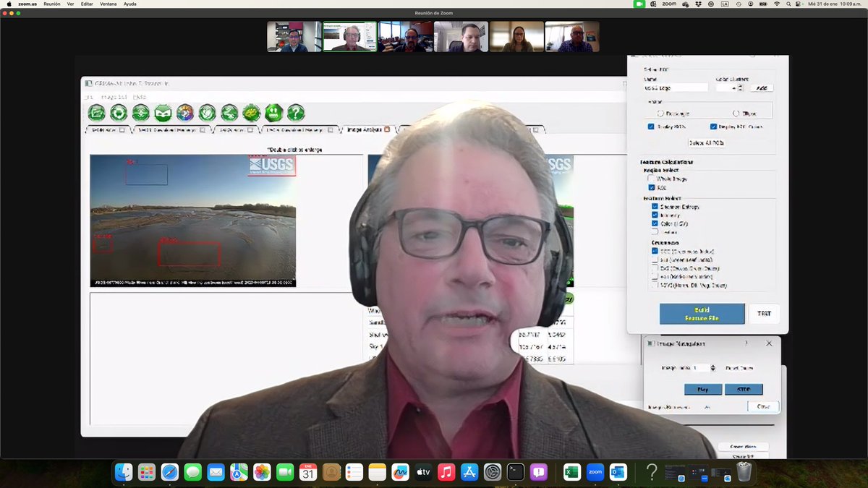Check the Whole Image region checkbox
This screenshot has width=868, height=488.
tap(652, 179)
